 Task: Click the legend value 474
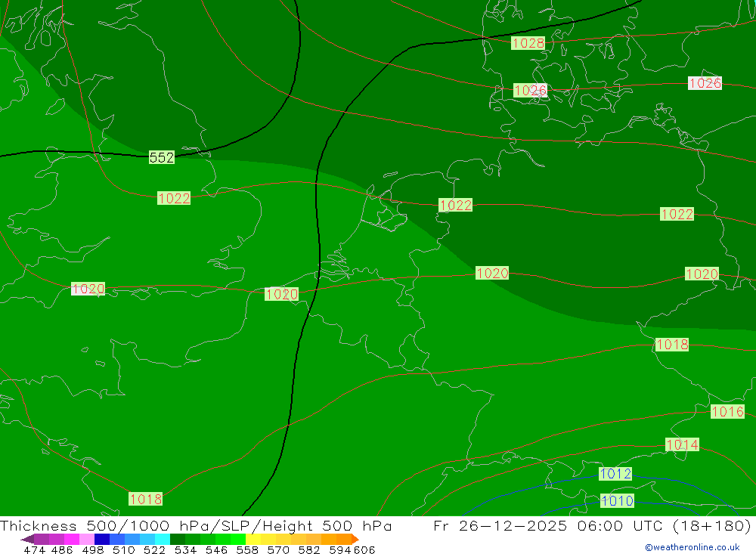tap(34, 549)
